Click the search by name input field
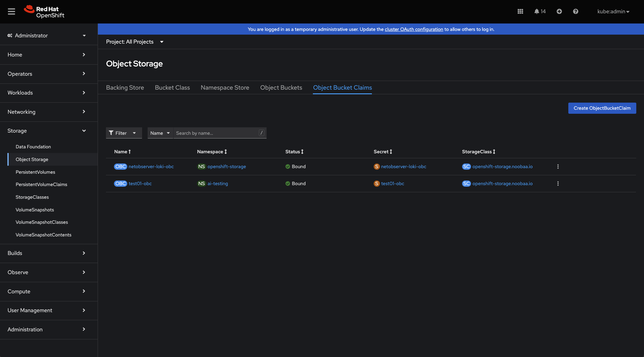Screen dimensions: 644x357 [216, 133]
